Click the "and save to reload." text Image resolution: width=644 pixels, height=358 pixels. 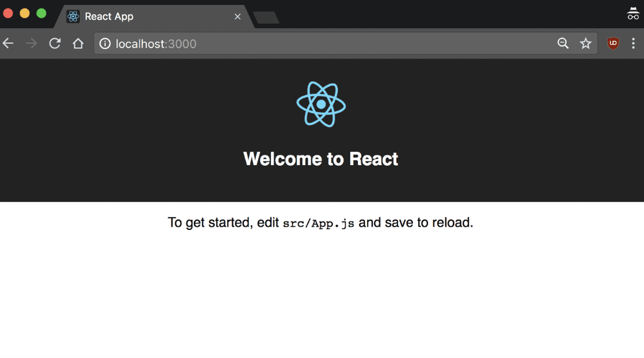tap(416, 222)
